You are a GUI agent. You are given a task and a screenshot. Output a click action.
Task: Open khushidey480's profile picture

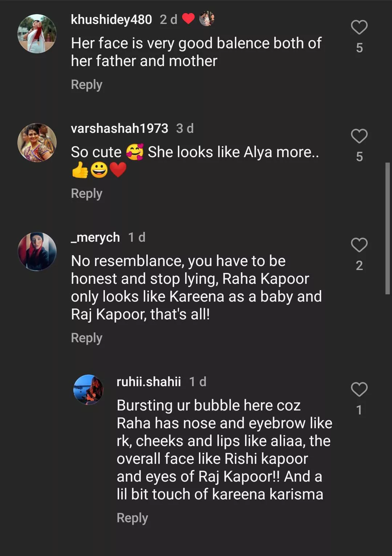pyautogui.click(x=37, y=34)
